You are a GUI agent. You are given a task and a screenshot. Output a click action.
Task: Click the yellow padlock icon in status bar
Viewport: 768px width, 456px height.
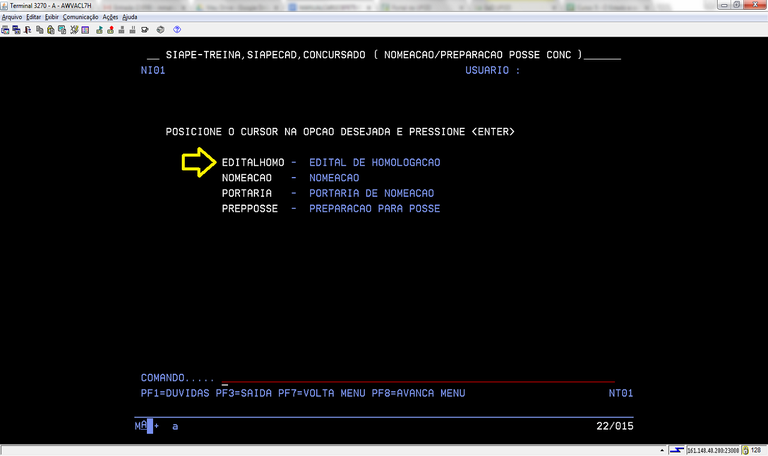point(745,450)
